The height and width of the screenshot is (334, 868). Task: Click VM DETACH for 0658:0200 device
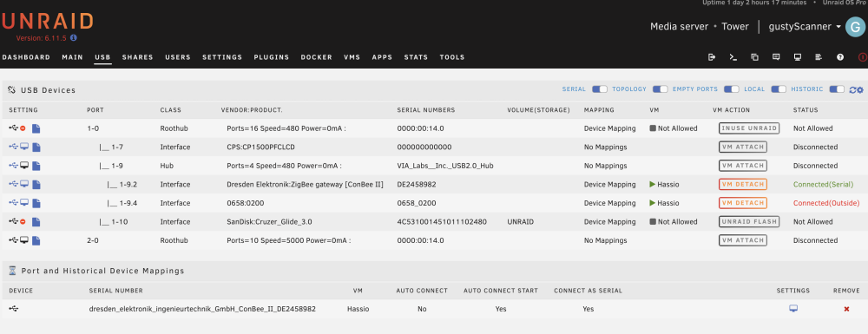pos(742,203)
